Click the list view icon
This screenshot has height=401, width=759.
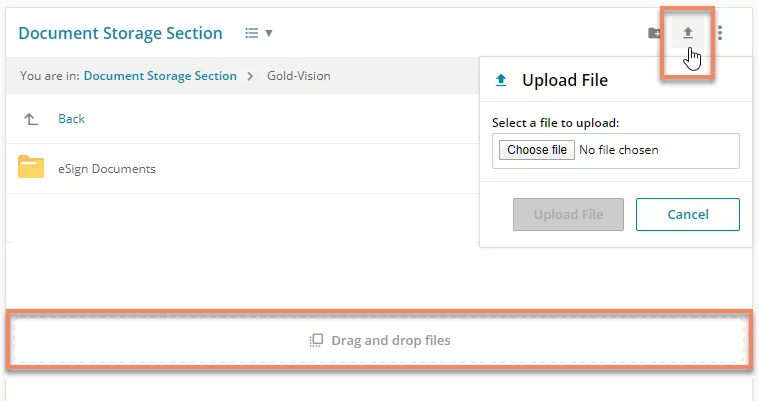[251, 33]
